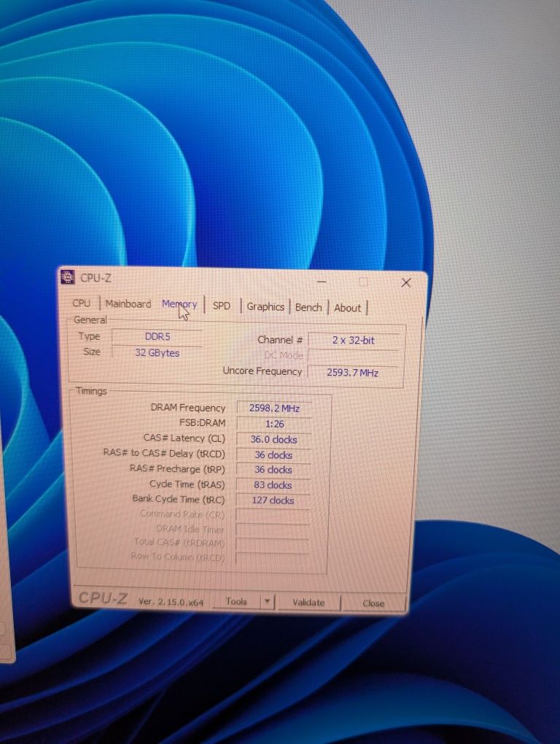Click the 'Uncore Frequency' label
560x744 pixels.
point(262,371)
